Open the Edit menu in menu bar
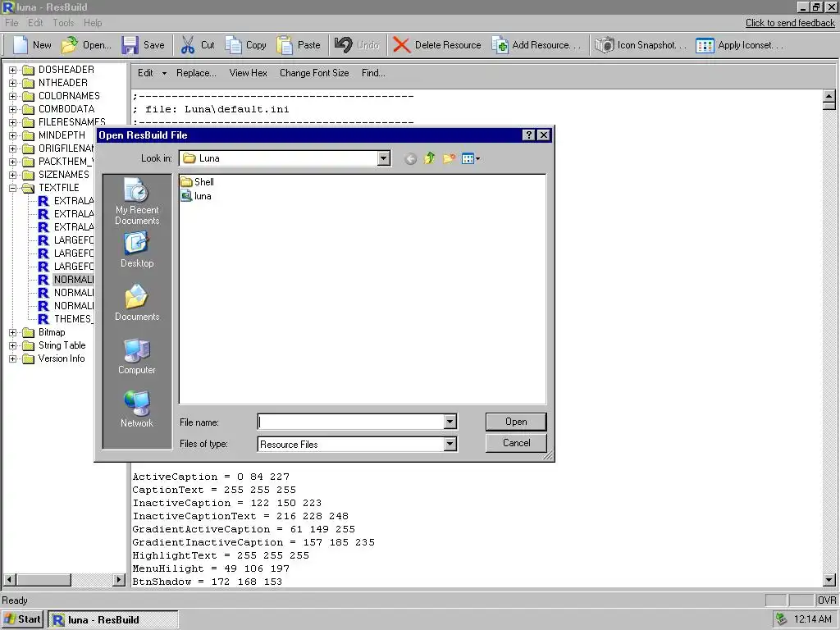Image resolution: width=840 pixels, height=630 pixels. (35, 23)
